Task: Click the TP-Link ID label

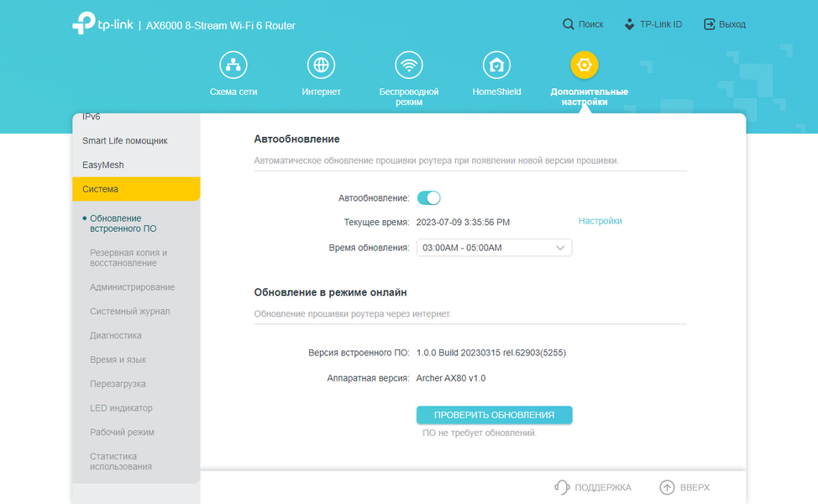Action: 661,24
